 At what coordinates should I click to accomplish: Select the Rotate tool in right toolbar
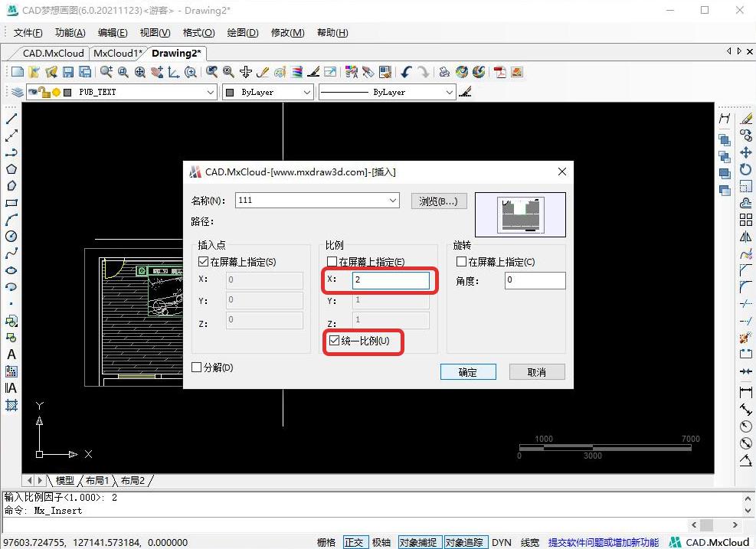(746, 169)
